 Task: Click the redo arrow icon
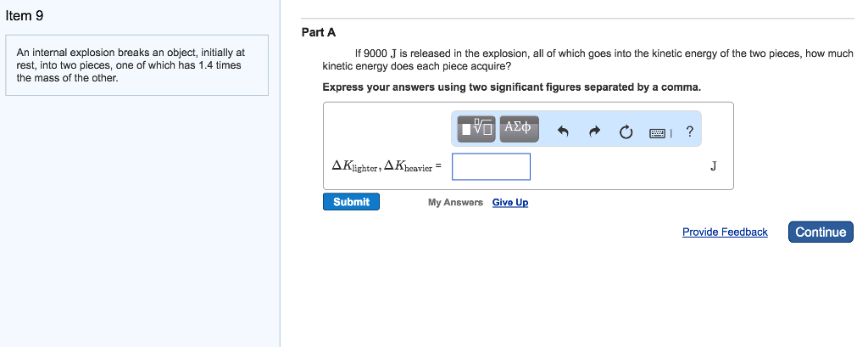coord(594,132)
